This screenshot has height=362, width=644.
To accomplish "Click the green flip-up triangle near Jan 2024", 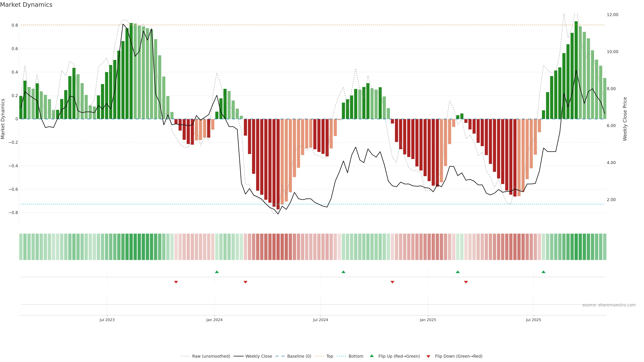I will (x=217, y=272).
